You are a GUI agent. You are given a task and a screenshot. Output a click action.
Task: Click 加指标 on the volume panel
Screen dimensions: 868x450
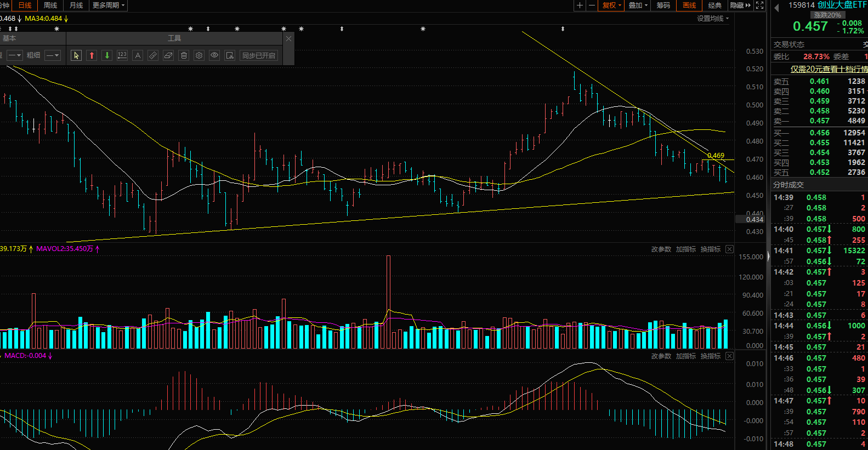(x=686, y=249)
